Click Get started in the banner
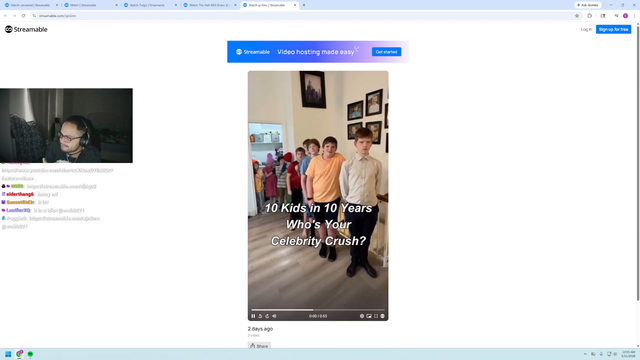The width and height of the screenshot is (640, 360). (x=386, y=52)
